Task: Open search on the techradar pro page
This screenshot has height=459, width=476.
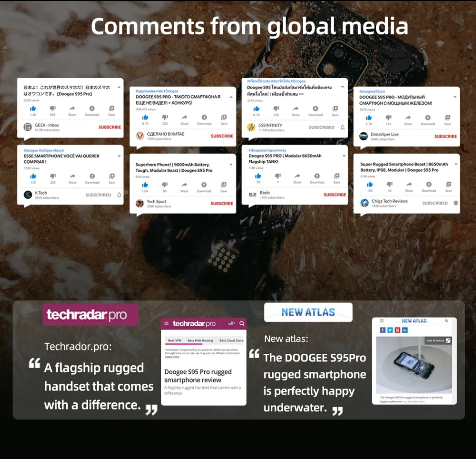Action: tap(242, 323)
